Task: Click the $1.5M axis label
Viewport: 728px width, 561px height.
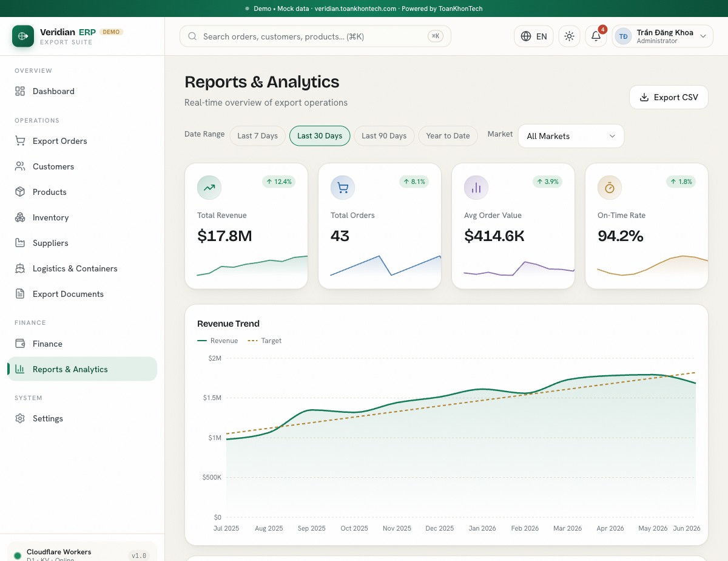Action: (x=212, y=398)
